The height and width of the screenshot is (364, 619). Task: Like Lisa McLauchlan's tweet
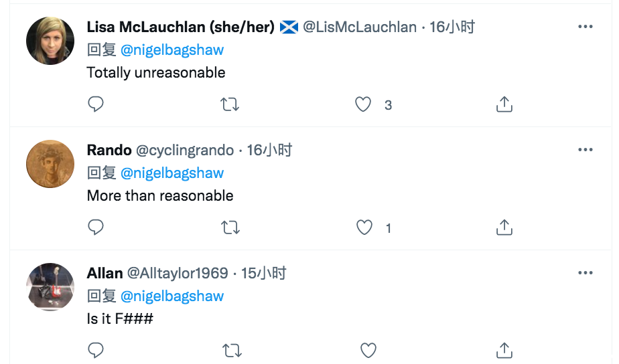click(x=363, y=104)
